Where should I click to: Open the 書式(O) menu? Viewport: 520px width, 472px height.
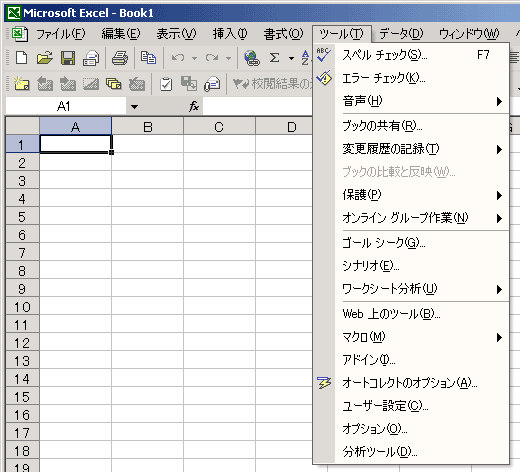(x=283, y=34)
